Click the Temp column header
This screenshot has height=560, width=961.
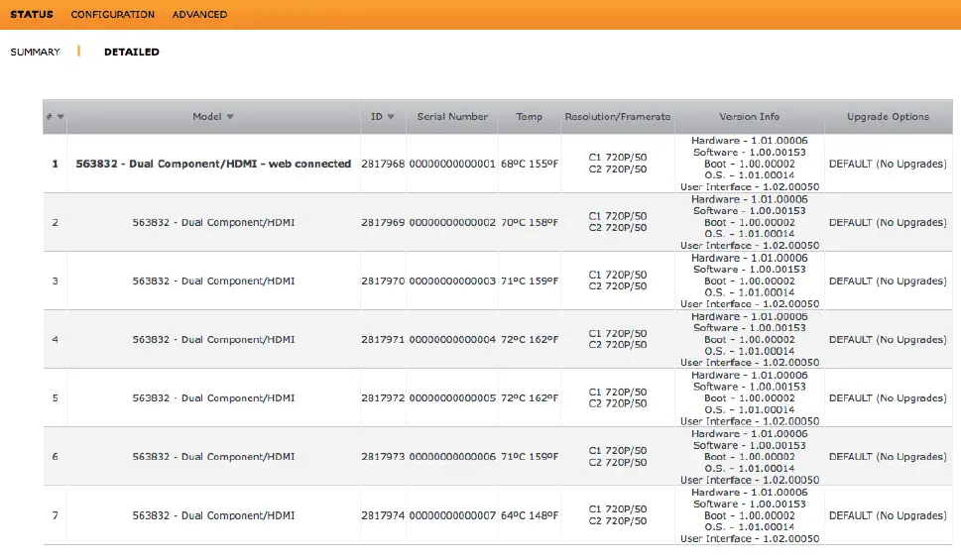click(x=529, y=116)
